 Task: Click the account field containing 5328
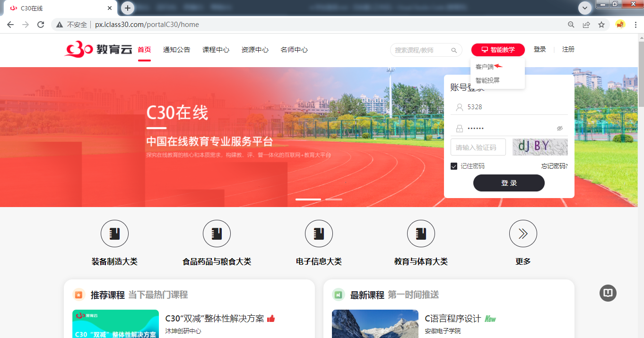coord(509,107)
